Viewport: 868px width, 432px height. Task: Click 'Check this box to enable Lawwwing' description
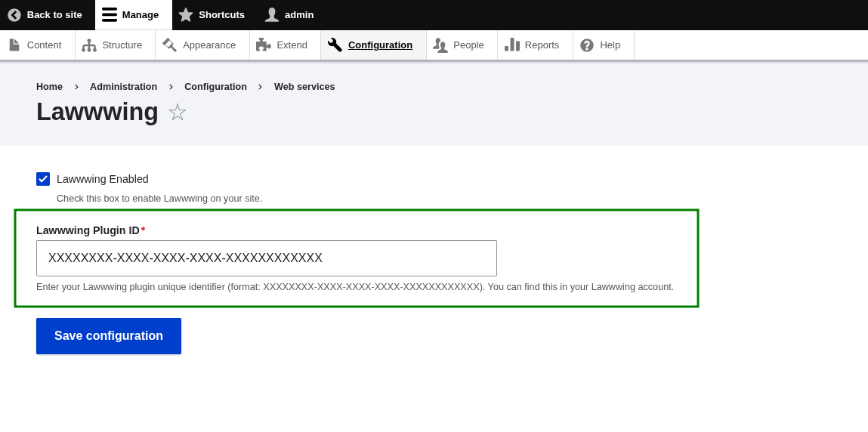159,199
